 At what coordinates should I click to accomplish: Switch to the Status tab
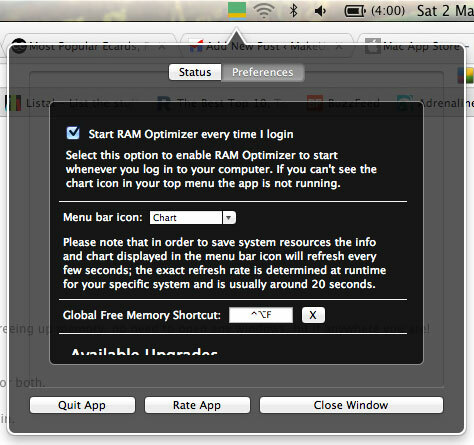coord(195,72)
